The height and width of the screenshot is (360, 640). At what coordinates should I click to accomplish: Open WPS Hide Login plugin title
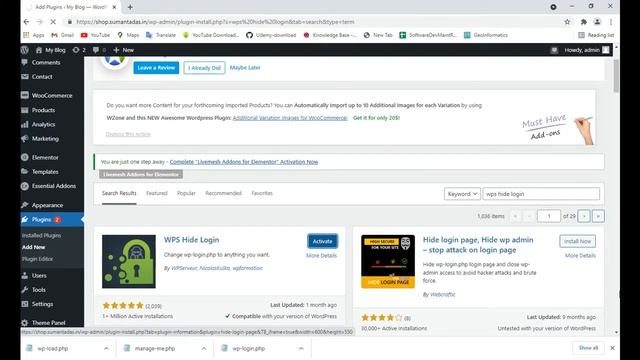coord(191,240)
